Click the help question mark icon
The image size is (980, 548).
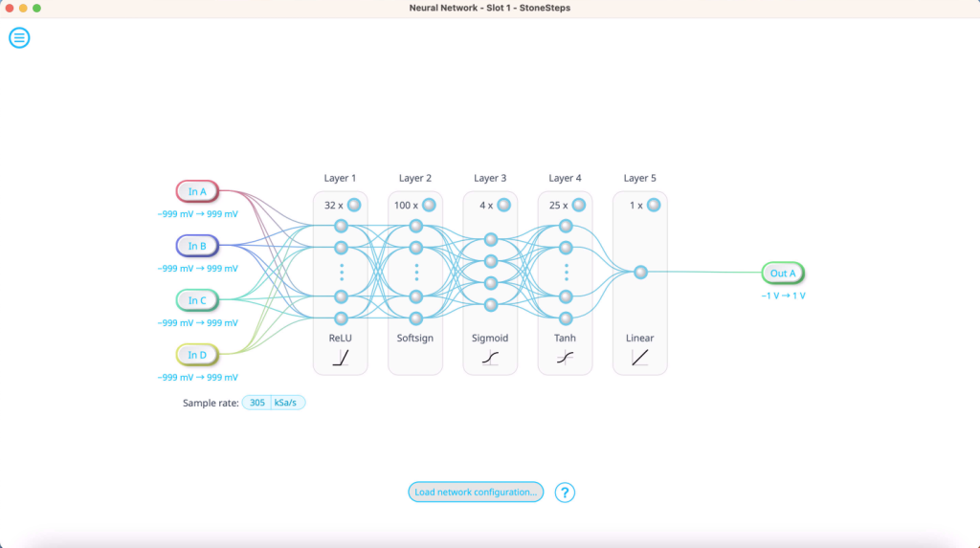pyautogui.click(x=566, y=493)
